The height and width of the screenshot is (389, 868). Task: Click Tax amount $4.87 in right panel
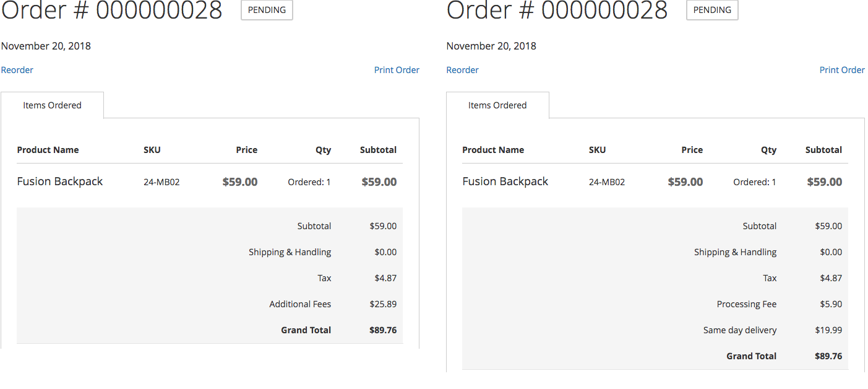(x=831, y=278)
